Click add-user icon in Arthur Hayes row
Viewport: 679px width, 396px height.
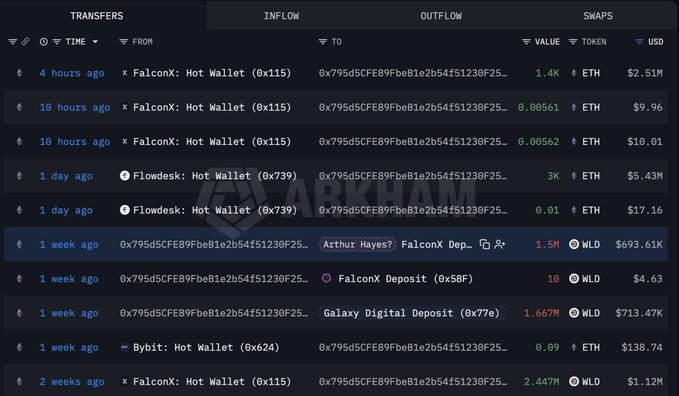[500, 244]
